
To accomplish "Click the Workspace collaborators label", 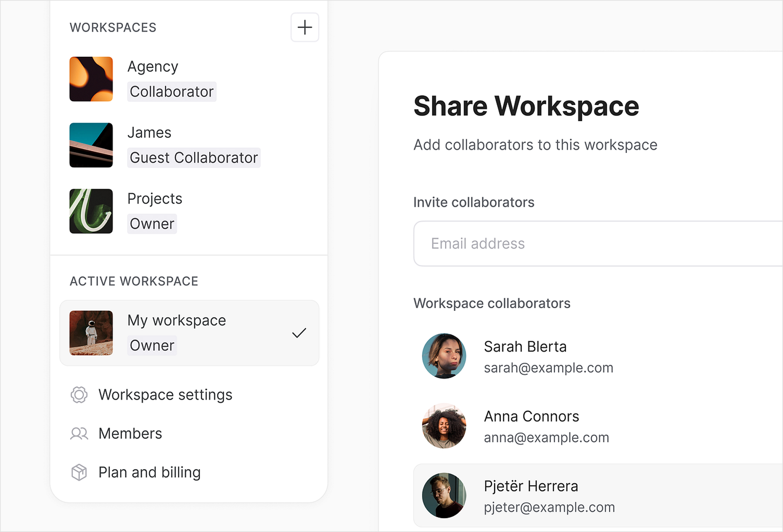I will [x=492, y=303].
